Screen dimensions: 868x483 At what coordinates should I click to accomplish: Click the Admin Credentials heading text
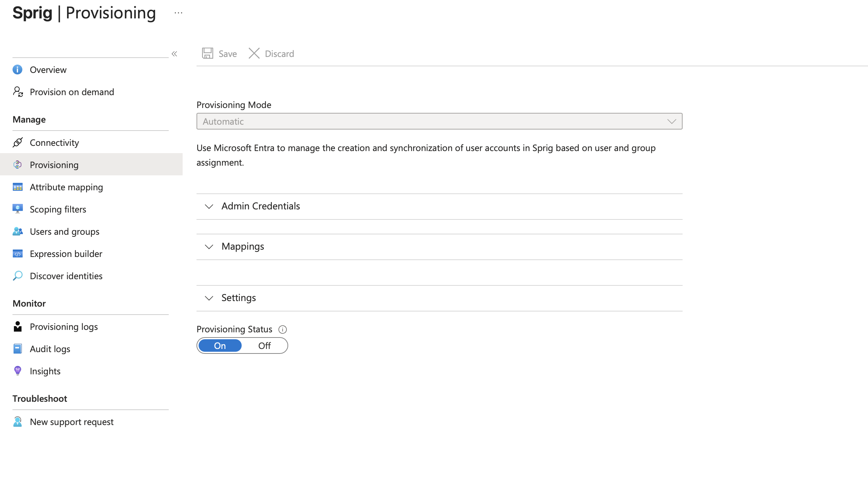[261, 206]
